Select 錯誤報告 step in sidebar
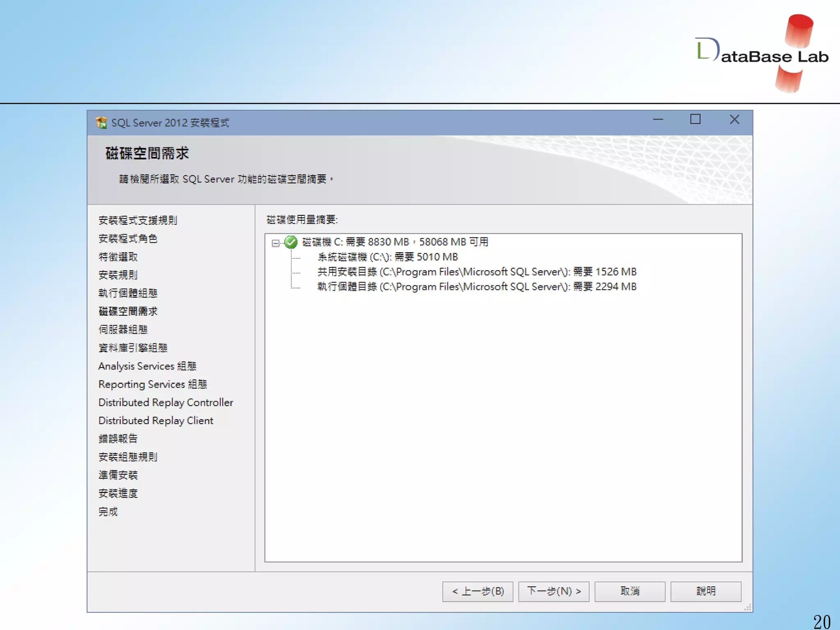 click(118, 439)
